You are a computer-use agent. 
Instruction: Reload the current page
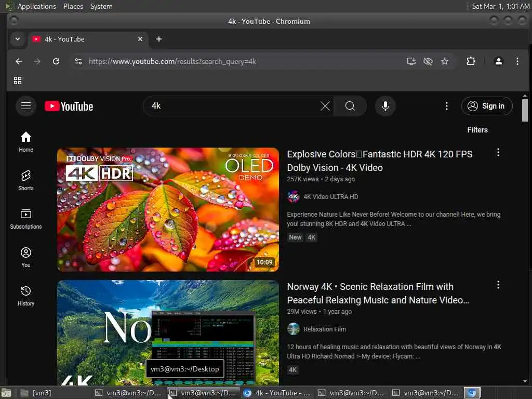click(x=56, y=61)
